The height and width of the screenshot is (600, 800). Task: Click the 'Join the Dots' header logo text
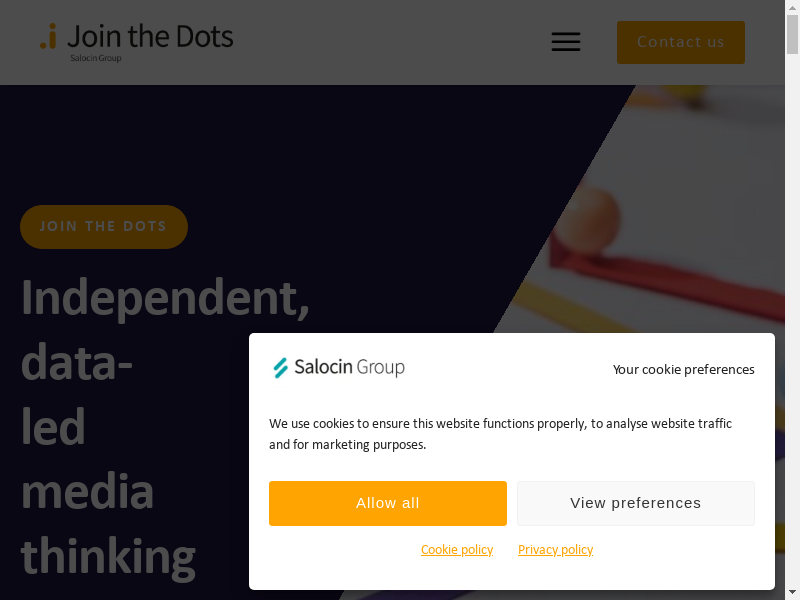click(x=150, y=37)
